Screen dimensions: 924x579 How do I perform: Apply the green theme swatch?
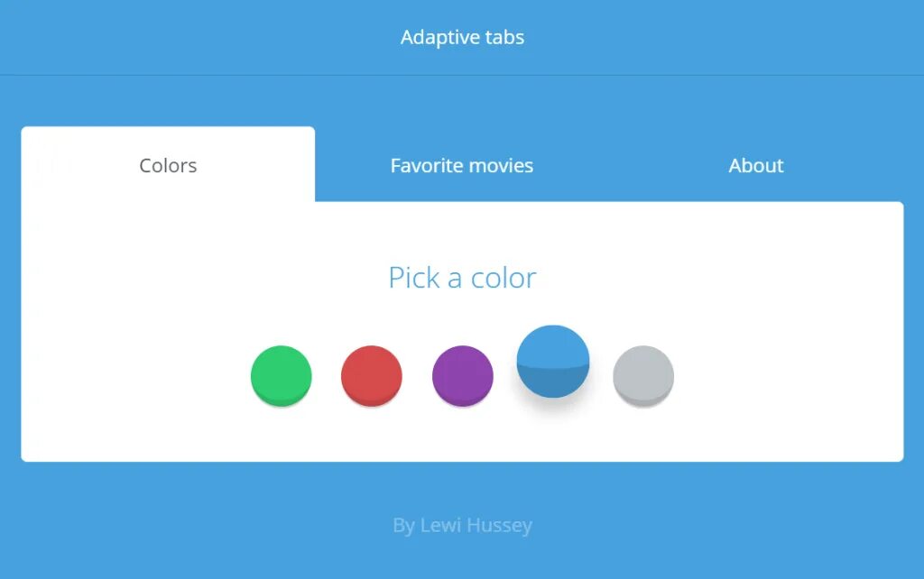pos(281,375)
